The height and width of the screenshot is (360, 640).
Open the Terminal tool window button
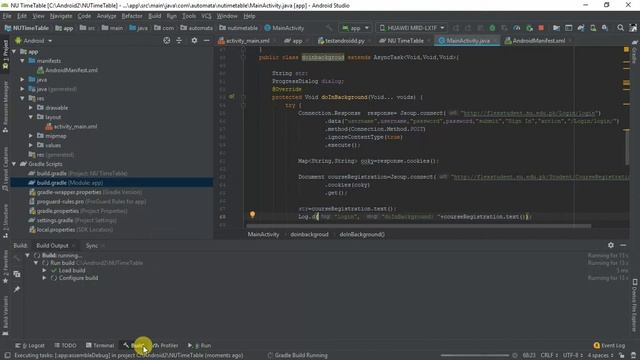[100, 345]
